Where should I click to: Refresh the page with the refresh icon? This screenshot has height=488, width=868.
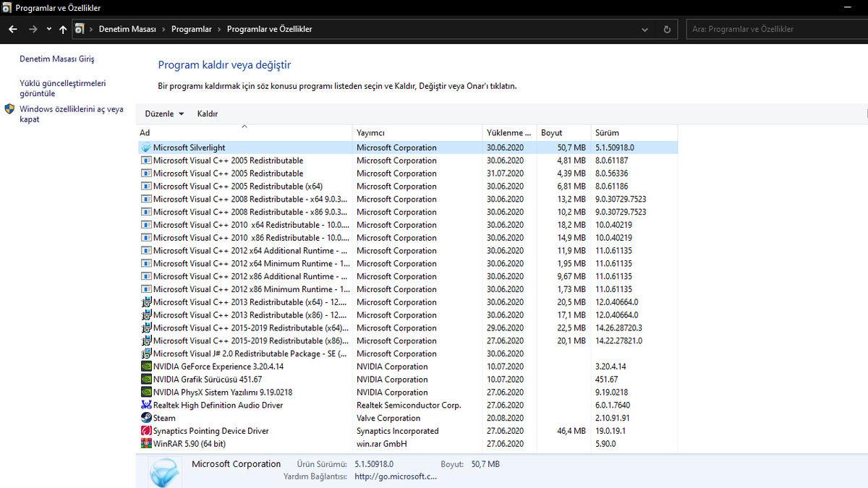click(x=667, y=29)
